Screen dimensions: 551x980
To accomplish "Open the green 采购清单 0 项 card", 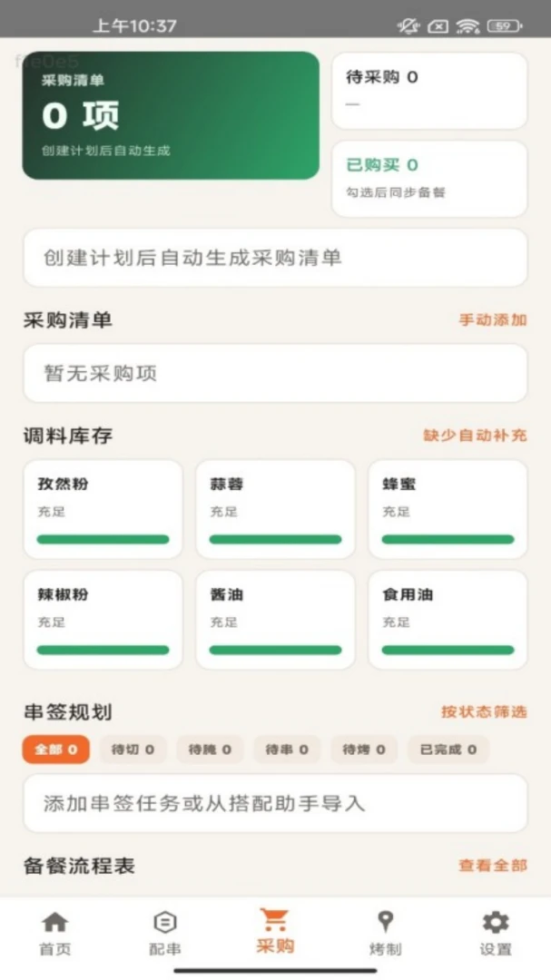I will 171,115.
